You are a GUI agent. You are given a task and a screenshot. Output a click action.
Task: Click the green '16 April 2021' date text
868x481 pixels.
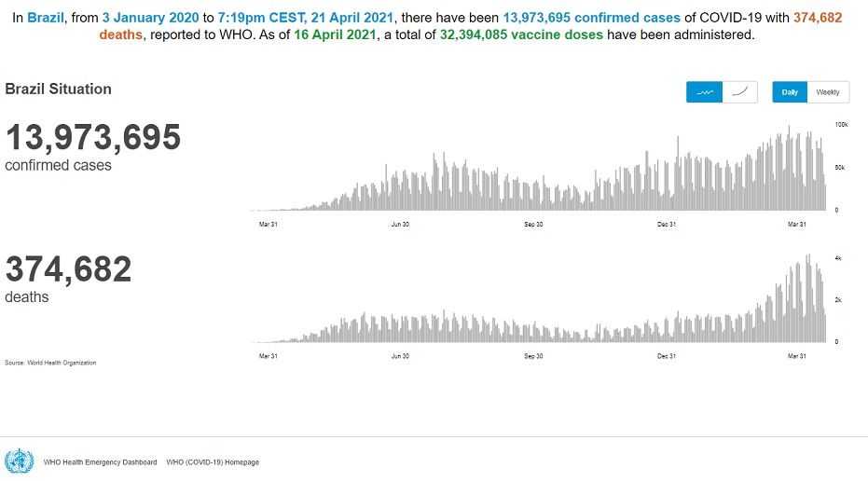click(x=335, y=34)
